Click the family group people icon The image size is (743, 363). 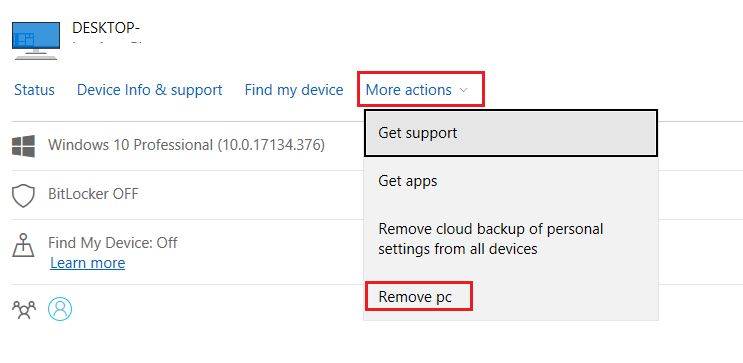[24, 309]
